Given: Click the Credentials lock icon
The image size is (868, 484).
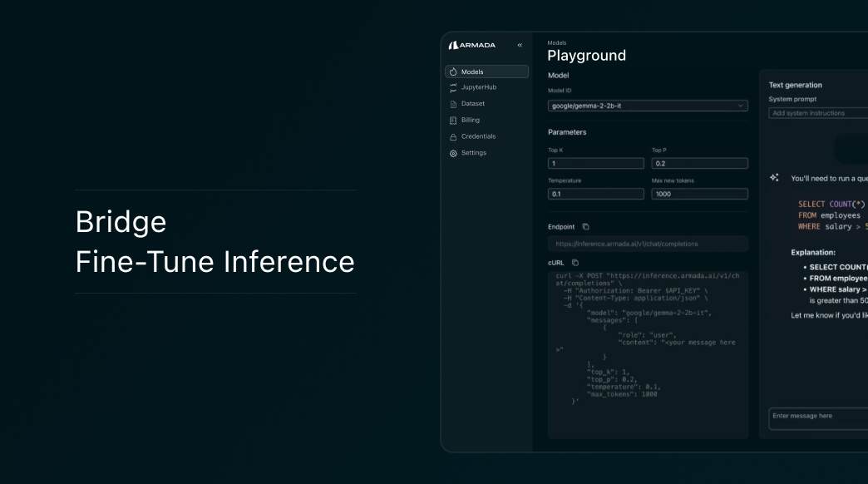Looking at the screenshot, I should (x=453, y=136).
